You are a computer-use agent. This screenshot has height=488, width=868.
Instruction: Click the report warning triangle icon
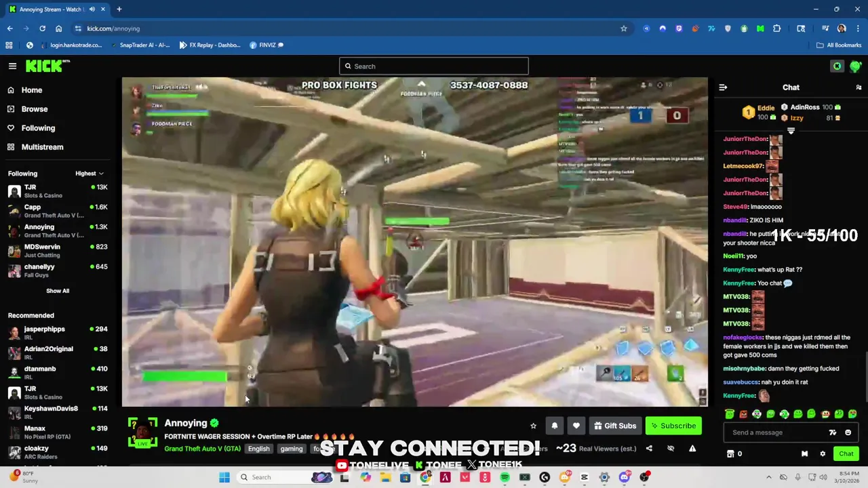[692, 448]
